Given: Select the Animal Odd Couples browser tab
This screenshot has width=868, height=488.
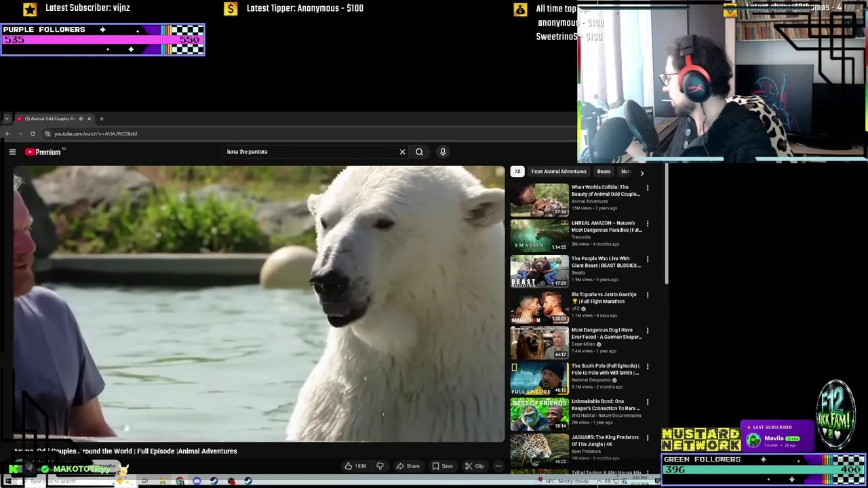Looking at the screenshot, I should coord(54,119).
